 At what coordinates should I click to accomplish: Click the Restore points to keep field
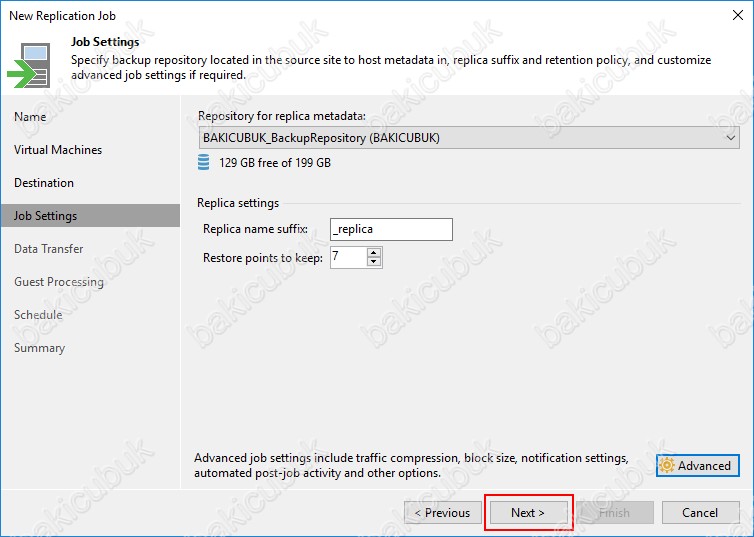[x=349, y=257]
